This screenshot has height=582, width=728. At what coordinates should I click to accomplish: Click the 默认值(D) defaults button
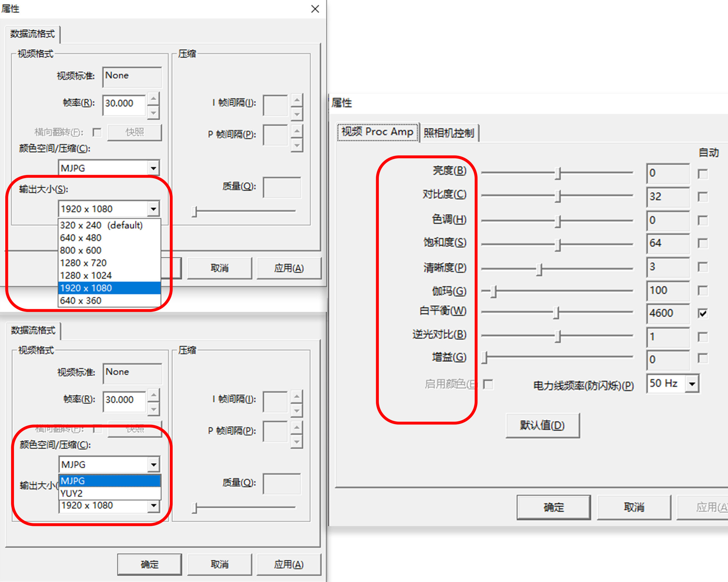tap(542, 426)
